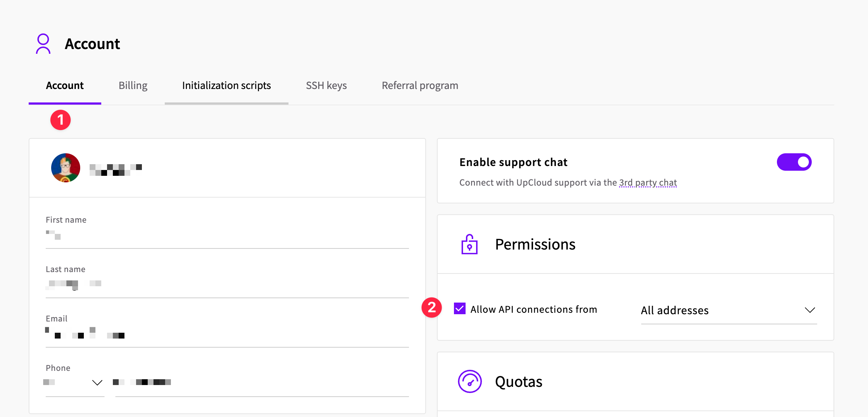Expand the phone country code dropdown
This screenshot has width=868, height=417.
(x=75, y=382)
